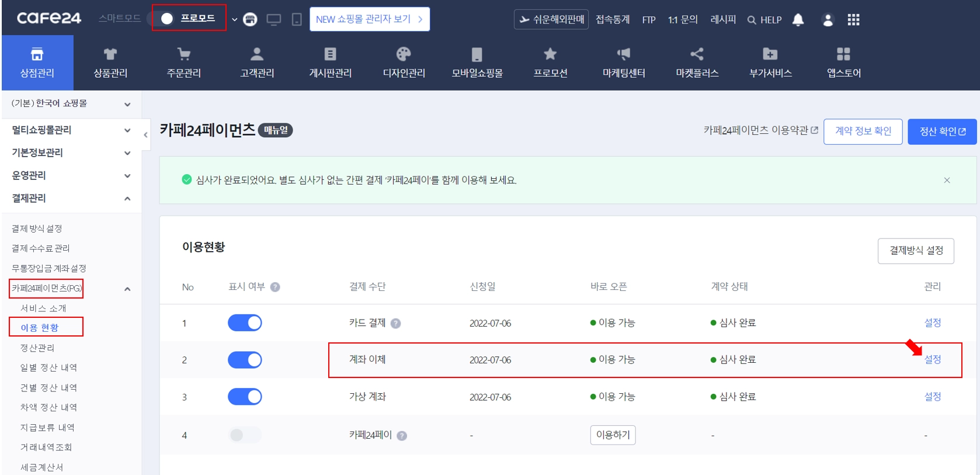Open 거래내역조회 in sidebar
The image size is (980, 475).
46,447
